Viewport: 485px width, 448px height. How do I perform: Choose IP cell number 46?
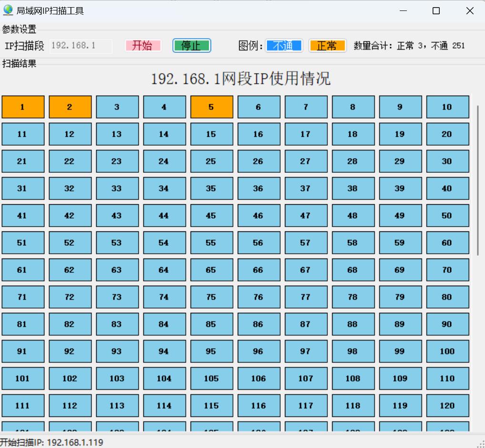coord(259,216)
